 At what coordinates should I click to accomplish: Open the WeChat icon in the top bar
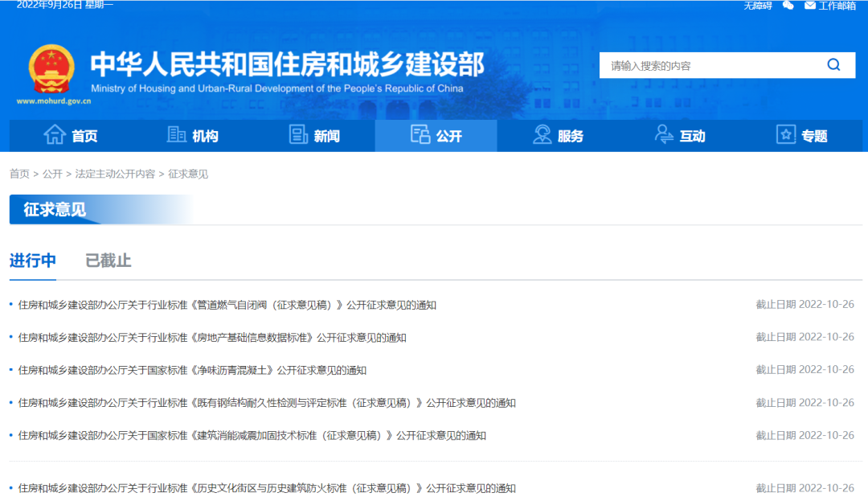788,6
